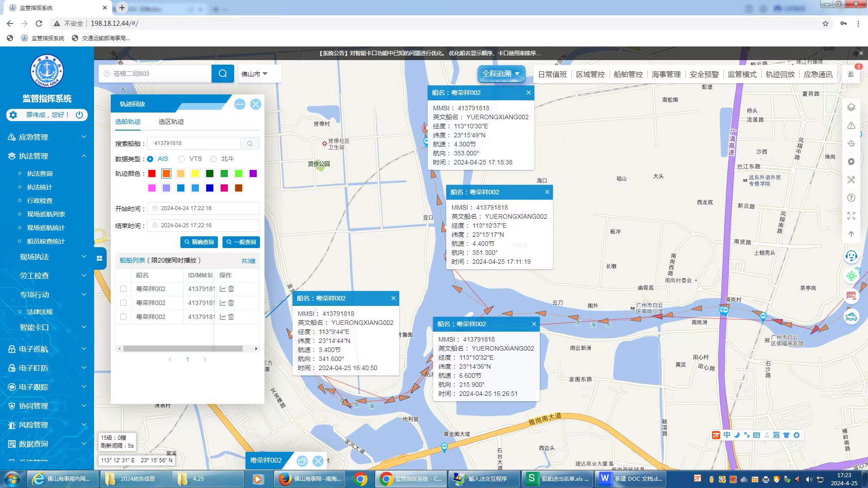Click the help question mark icon
Screen dimensions: 868x488
[x=851, y=198]
